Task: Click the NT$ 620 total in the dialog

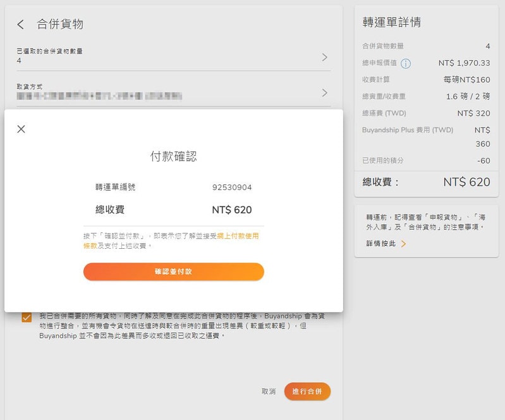Action: [x=231, y=210]
